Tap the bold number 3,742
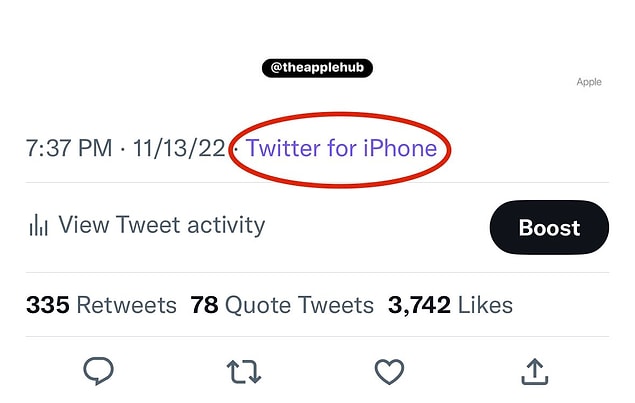This screenshot has width=635, height=403. (x=416, y=305)
